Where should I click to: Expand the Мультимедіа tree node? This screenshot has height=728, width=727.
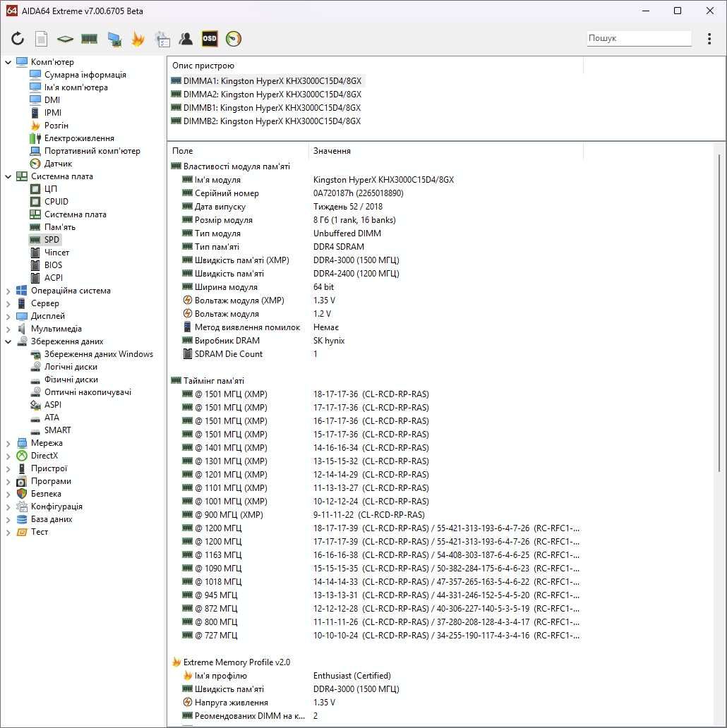tap(8, 329)
